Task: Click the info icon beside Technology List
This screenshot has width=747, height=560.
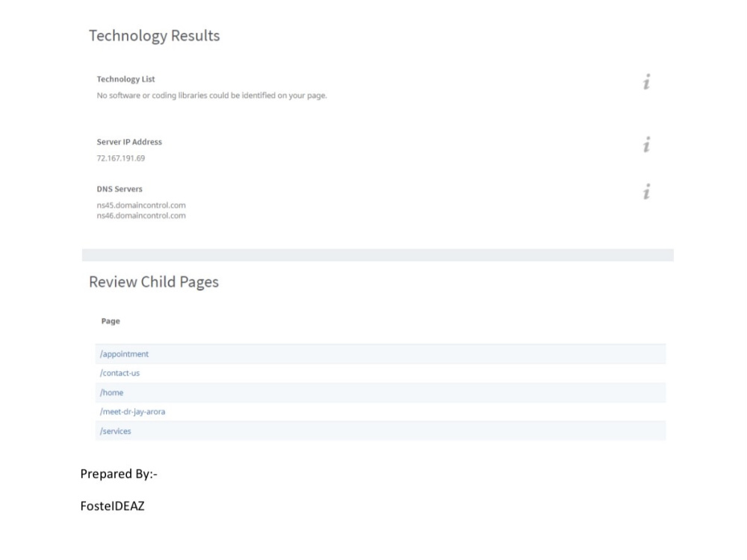Action: (646, 82)
